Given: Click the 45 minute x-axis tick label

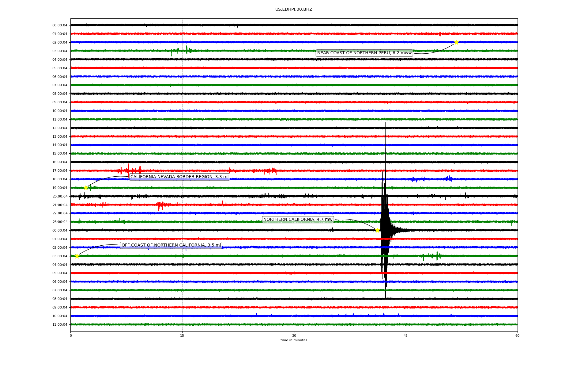Looking at the screenshot, I should tap(406, 335).
